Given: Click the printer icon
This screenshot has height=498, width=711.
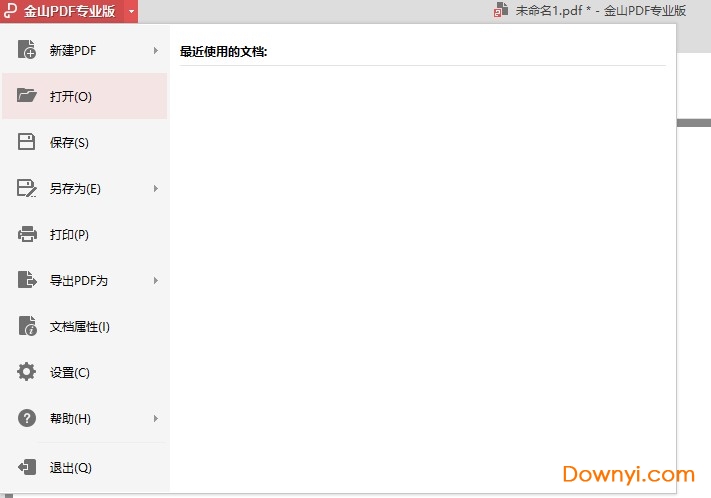Looking at the screenshot, I should click(x=27, y=234).
